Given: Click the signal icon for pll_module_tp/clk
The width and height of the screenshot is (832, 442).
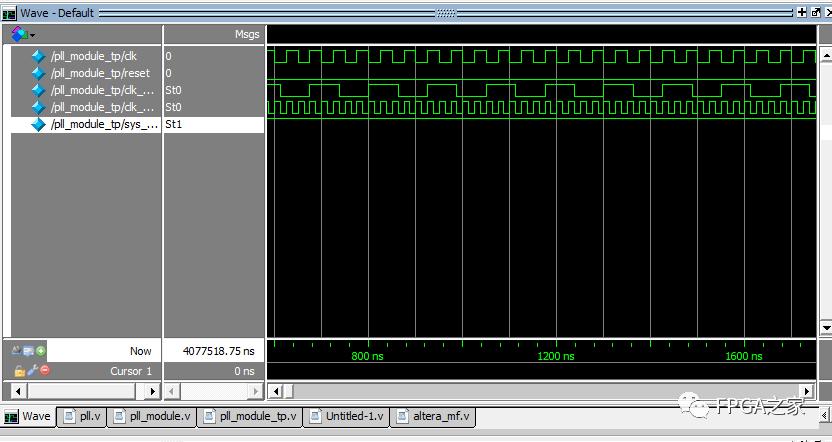Looking at the screenshot, I should click(x=39, y=56).
